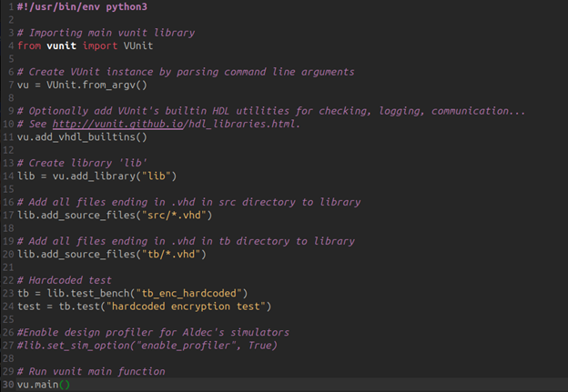Click the commented set_sim_option line 27
Screen dimensions: 568x392
(x=147, y=346)
